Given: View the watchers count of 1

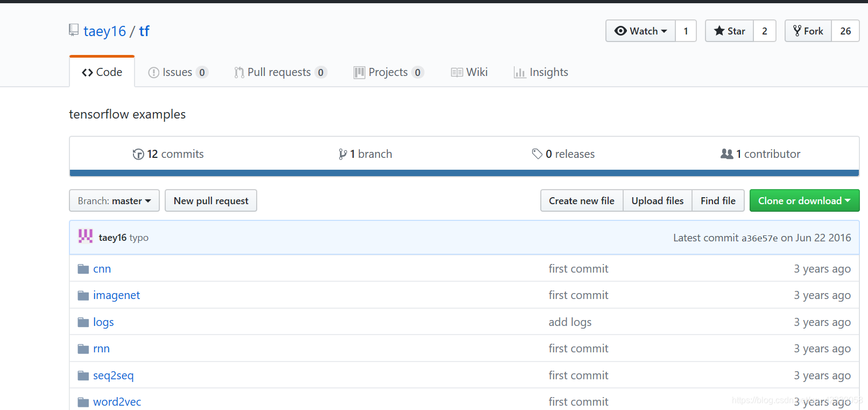Looking at the screenshot, I should click(686, 31).
